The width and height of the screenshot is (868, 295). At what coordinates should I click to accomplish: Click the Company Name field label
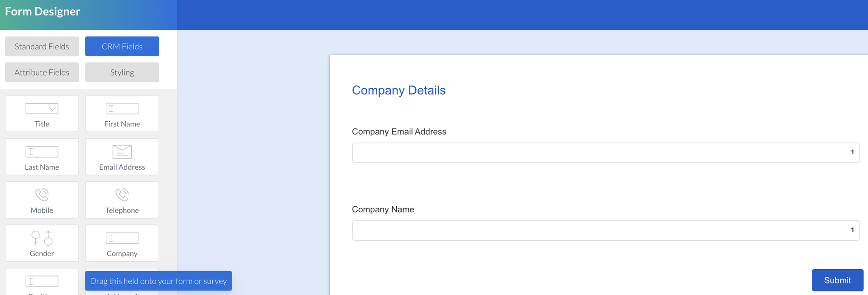tap(383, 209)
